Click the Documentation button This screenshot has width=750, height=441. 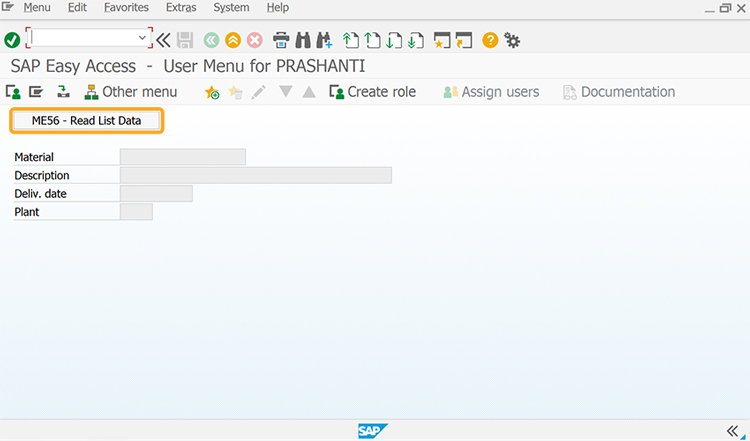click(619, 92)
